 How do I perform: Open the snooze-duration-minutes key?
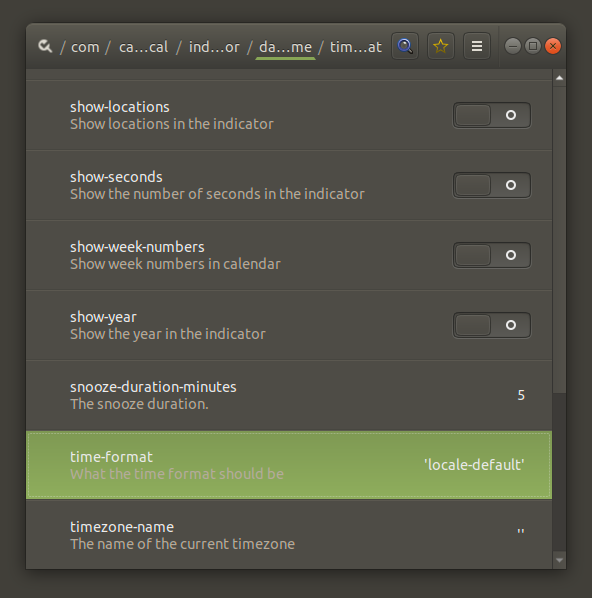coord(289,395)
